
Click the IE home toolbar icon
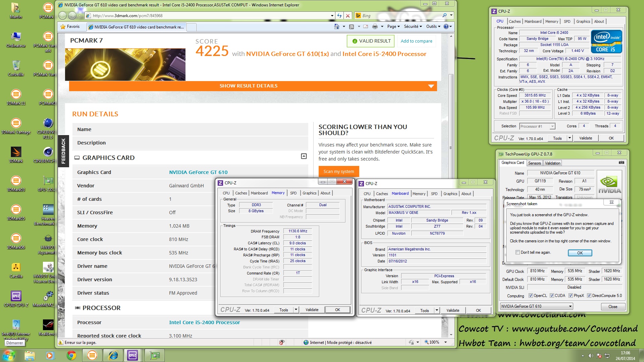[x=337, y=26]
